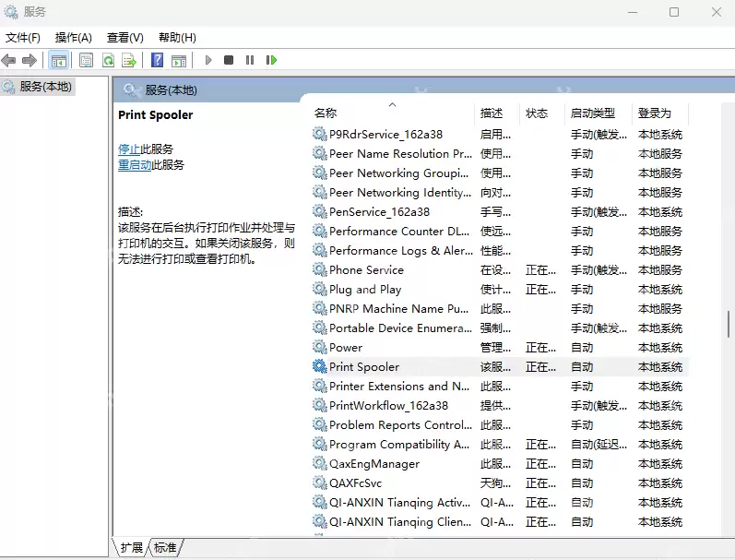Open the 帮助(H) menu
Viewport: 735px width, 560px height.
177,38
